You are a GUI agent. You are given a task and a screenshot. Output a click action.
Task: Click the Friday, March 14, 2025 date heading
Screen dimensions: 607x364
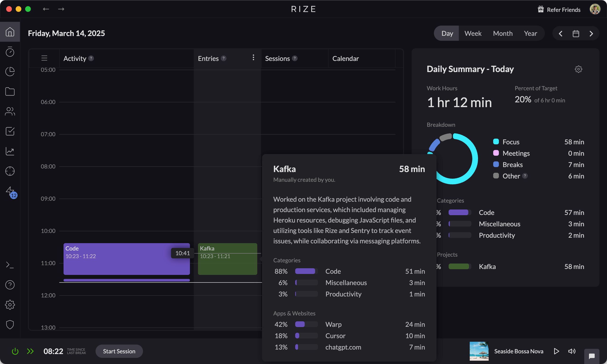[x=66, y=33]
